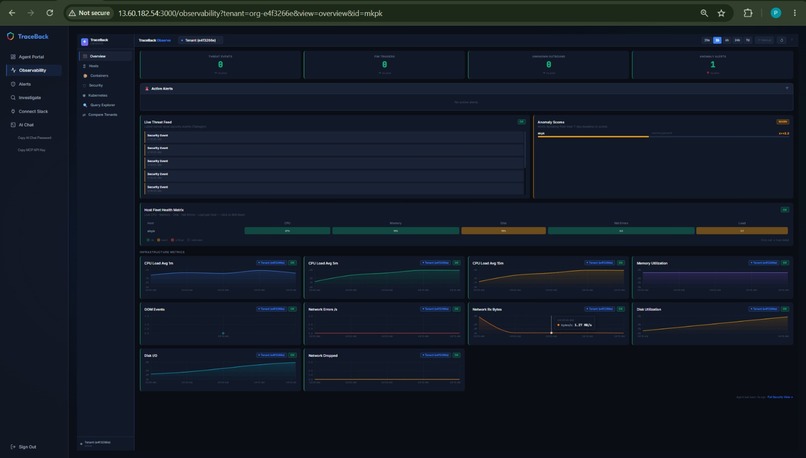
Task: Click the purple TraceBack Observe app icon
Action: click(84, 41)
